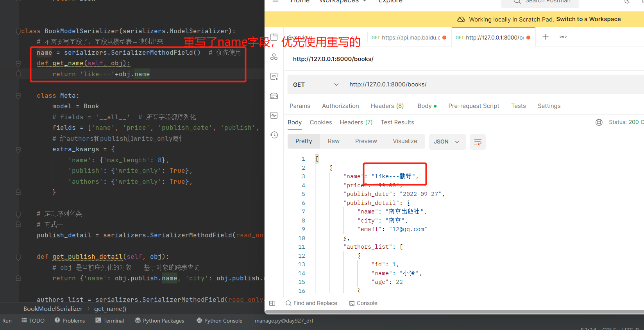Open the tab options ellipsis menu

(563, 37)
